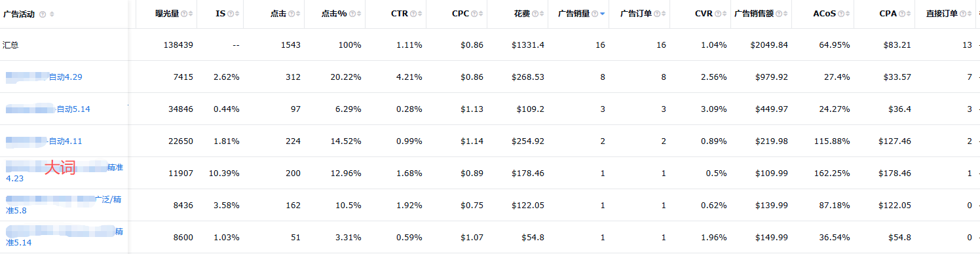The height and width of the screenshot is (254, 980).
Task: Sort by 点击% using sort arrows
Action: [358, 14]
